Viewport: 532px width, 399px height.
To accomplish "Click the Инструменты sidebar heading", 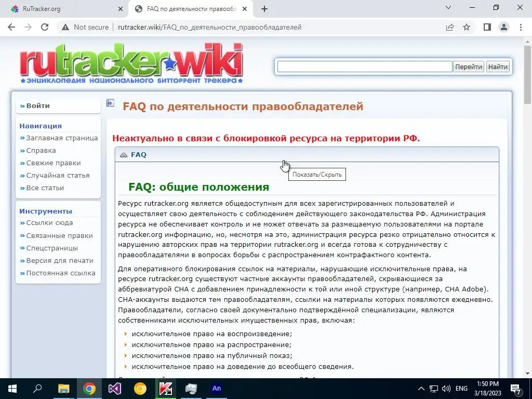I will pos(46,211).
